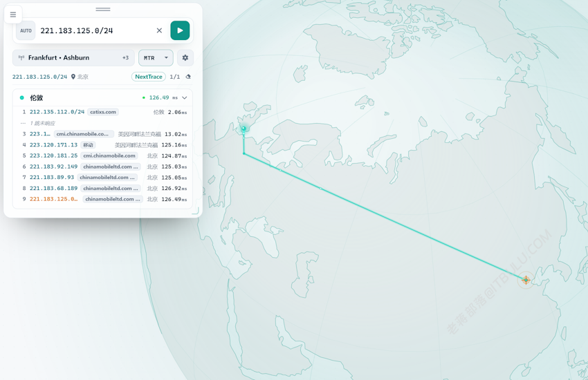Click the green status dot beside 伦敦
588x380 pixels.
point(21,97)
